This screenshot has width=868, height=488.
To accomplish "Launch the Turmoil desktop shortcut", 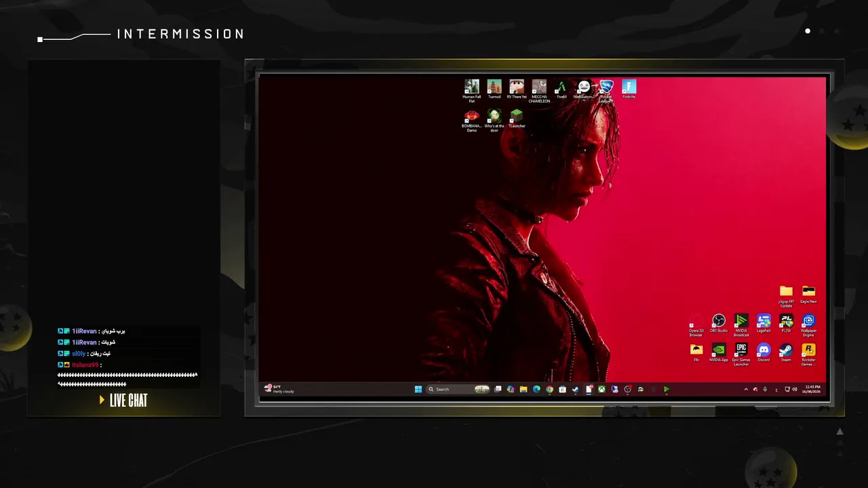I will [x=494, y=89].
